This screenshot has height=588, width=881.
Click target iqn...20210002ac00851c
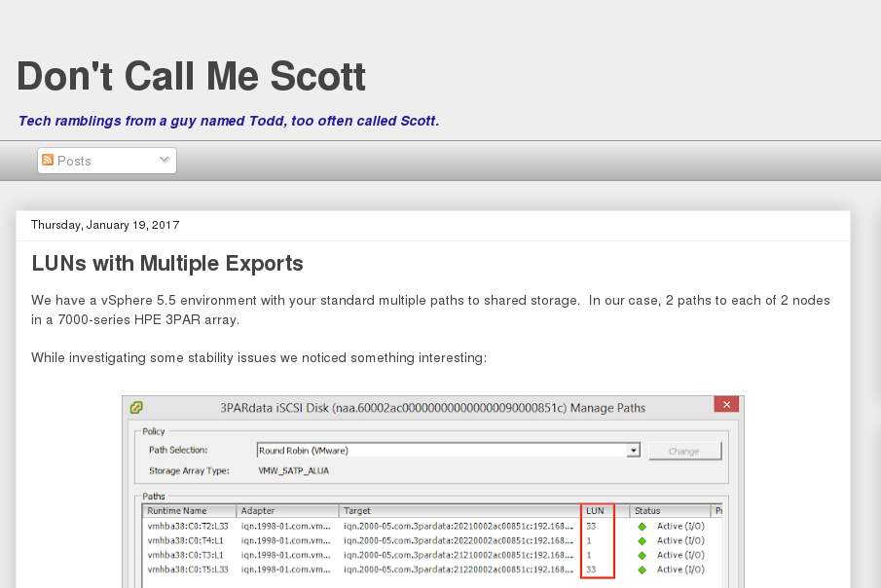(x=459, y=526)
